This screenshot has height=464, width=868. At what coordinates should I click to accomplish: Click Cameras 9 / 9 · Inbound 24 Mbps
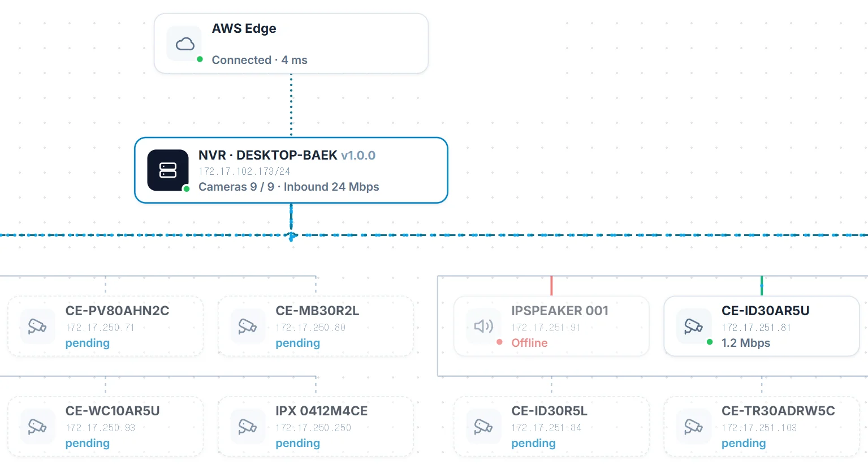(289, 187)
